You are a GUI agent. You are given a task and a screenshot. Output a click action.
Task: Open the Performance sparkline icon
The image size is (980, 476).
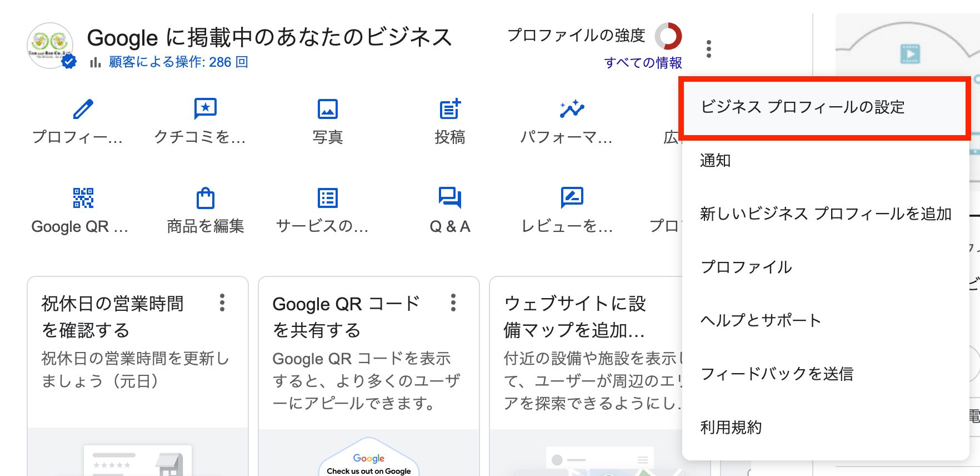coord(572,109)
